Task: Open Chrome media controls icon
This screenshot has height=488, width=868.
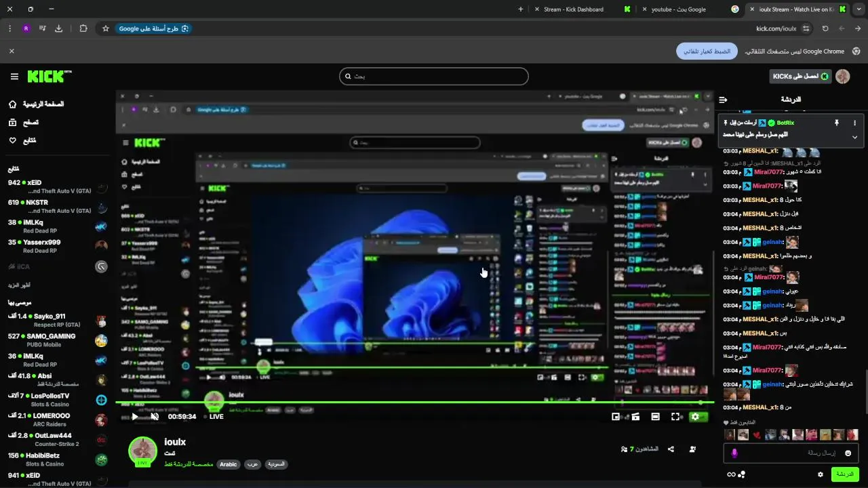Action: (42, 28)
